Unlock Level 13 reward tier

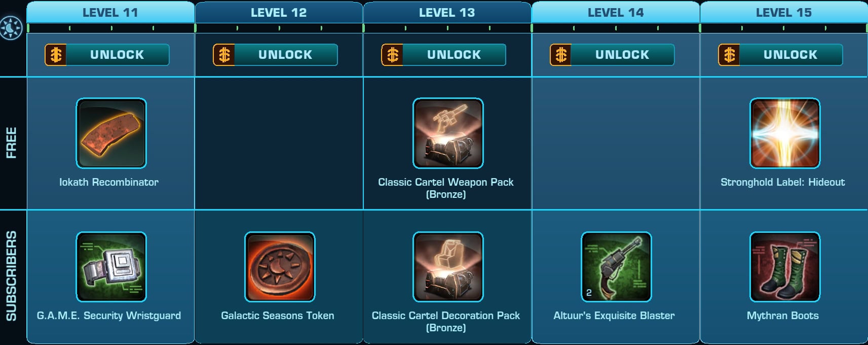click(x=443, y=55)
